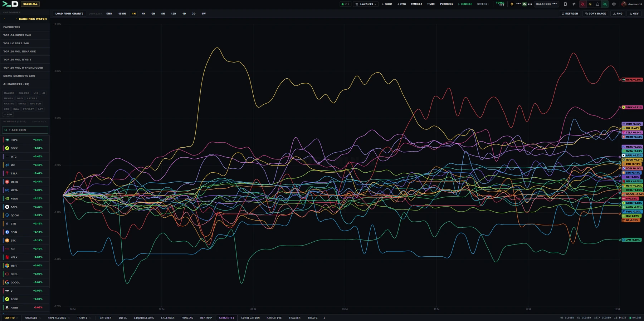
Task: Click the AAPL logo icon in symbols list
Action: tap(7, 207)
